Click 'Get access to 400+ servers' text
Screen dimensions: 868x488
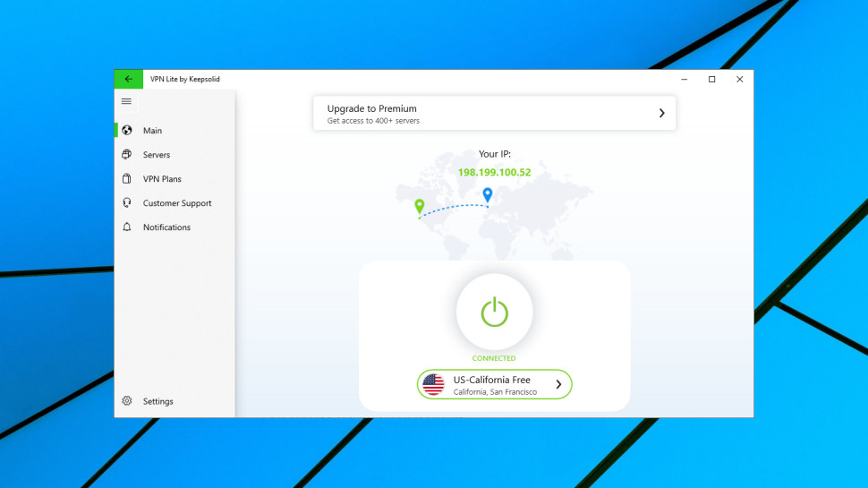tap(373, 121)
